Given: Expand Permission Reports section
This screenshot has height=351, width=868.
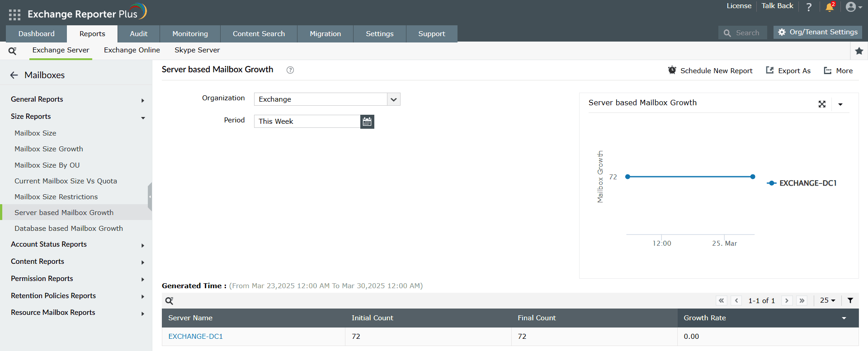Looking at the screenshot, I should (76, 279).
